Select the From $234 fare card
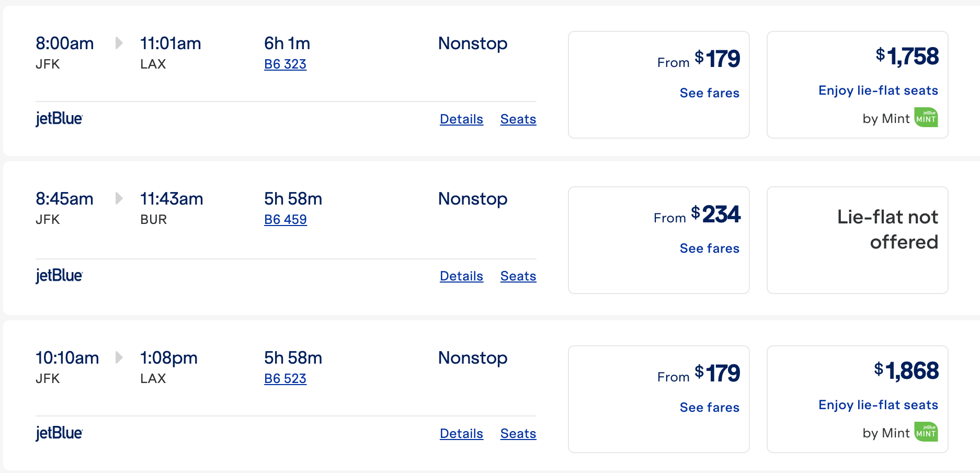 658,240
